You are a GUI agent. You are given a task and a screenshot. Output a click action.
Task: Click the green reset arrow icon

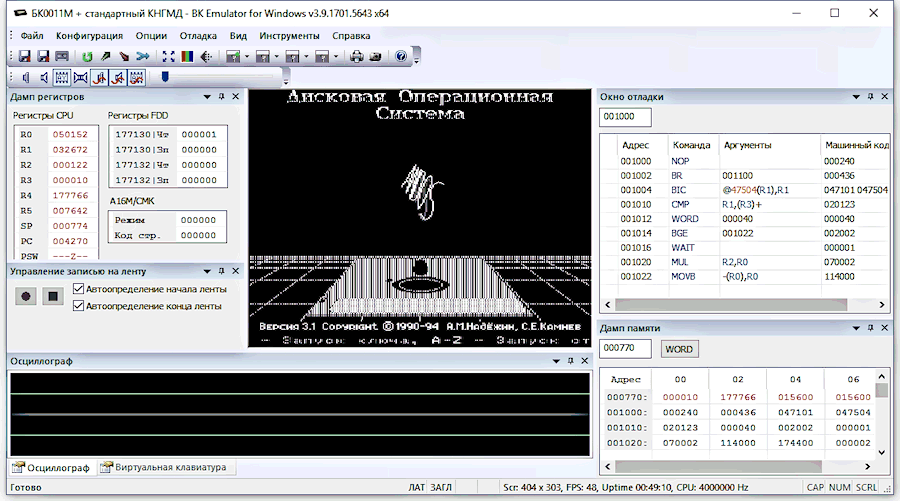[x=87, y=56]
